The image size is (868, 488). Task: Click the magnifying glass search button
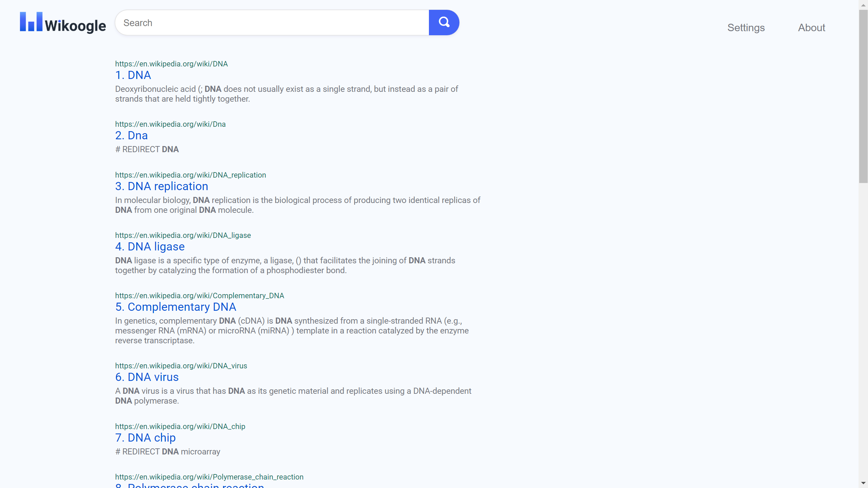coord(444,22)
